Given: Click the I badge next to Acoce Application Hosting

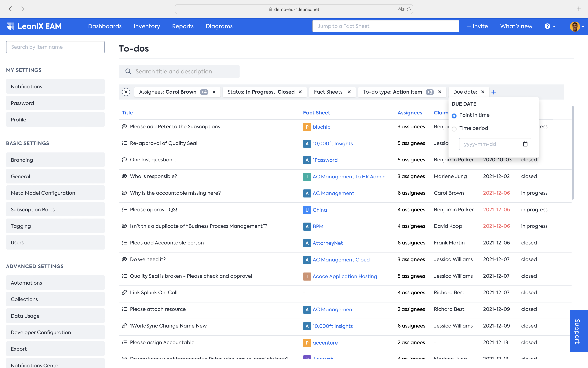Looking at the screenshot, I should [307, 276].
